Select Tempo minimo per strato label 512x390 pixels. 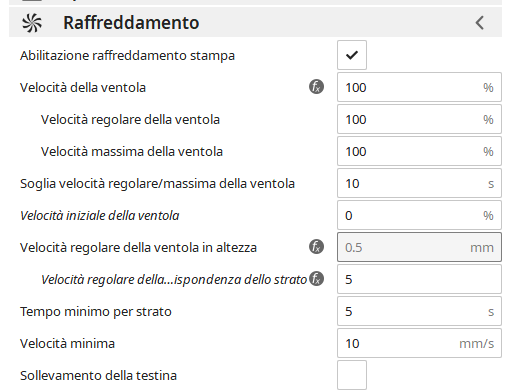coord(96,312)
